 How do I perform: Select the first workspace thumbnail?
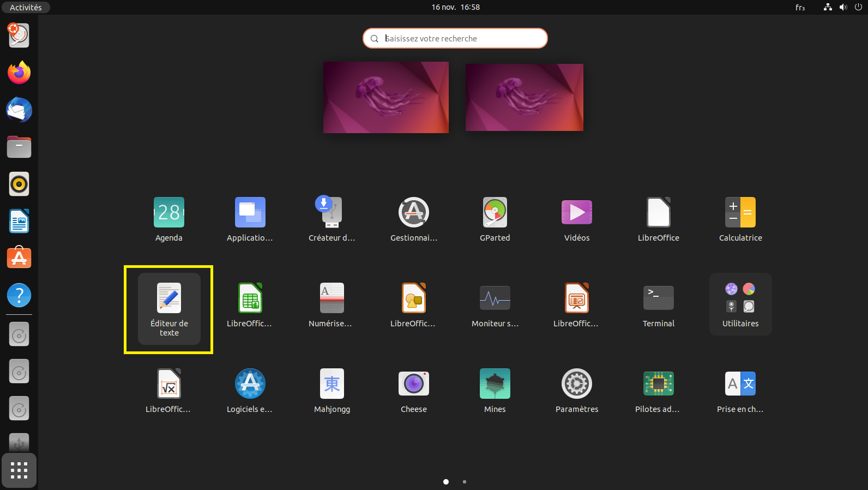[x=386, y=97]
